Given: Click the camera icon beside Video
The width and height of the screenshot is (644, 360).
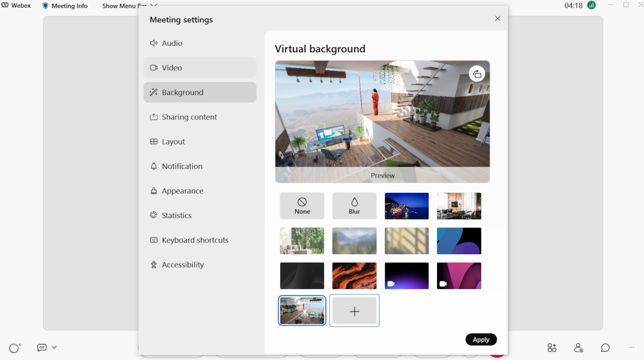Looking at the screenshot, I should pyautogui.click(x=154, y=67).
